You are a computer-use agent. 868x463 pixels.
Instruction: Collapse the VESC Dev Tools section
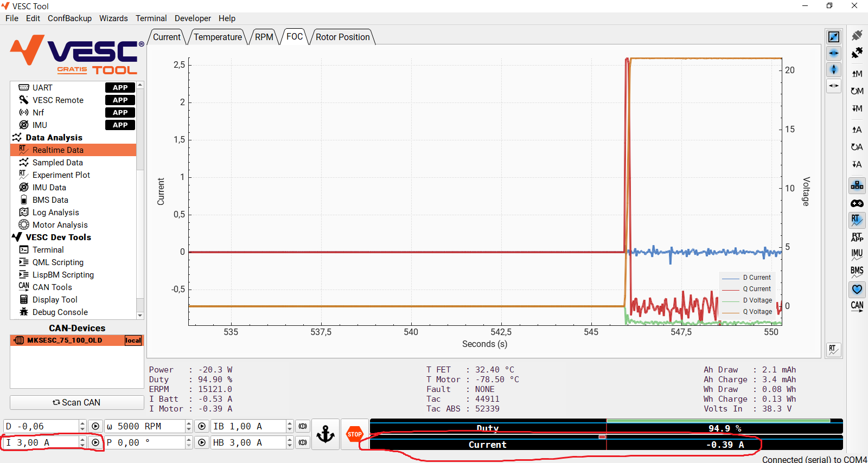click(x=17, y=237)
